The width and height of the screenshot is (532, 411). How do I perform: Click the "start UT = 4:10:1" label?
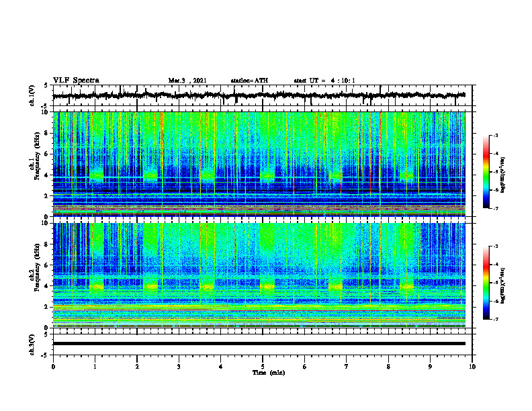click(x=324, y=81)
